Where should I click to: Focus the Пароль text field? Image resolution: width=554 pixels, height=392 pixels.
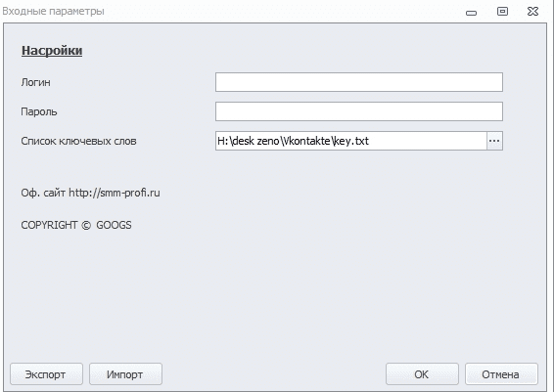point(359,111)
